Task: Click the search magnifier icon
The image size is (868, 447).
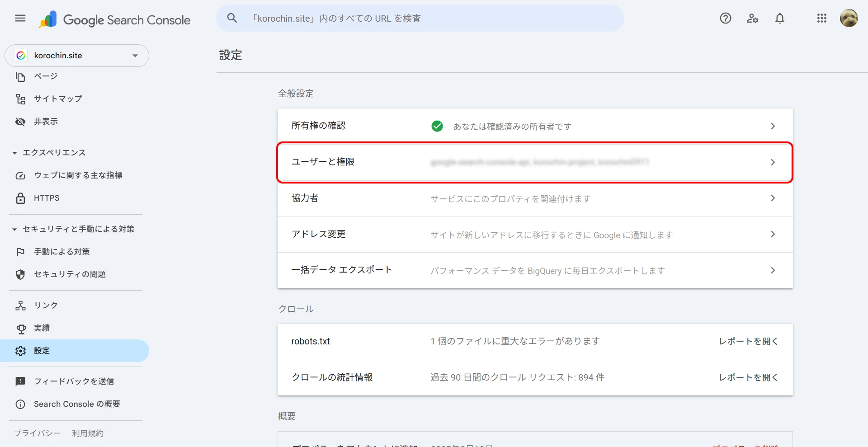Action: [x=232, y=18]
